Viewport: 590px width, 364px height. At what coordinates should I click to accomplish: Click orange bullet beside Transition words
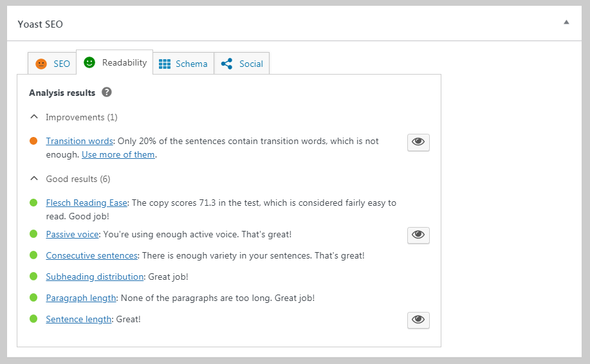point(33,141)
